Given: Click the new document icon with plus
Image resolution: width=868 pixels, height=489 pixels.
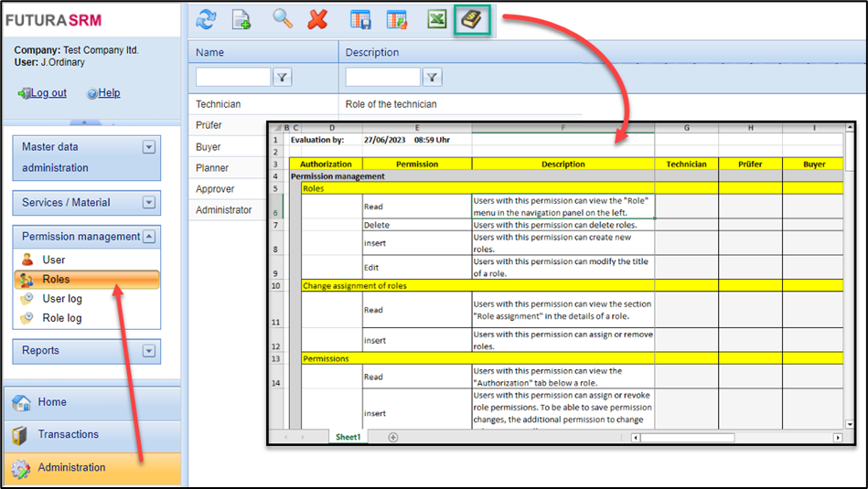Looking at the screenshot, I should tap(241, 19).
